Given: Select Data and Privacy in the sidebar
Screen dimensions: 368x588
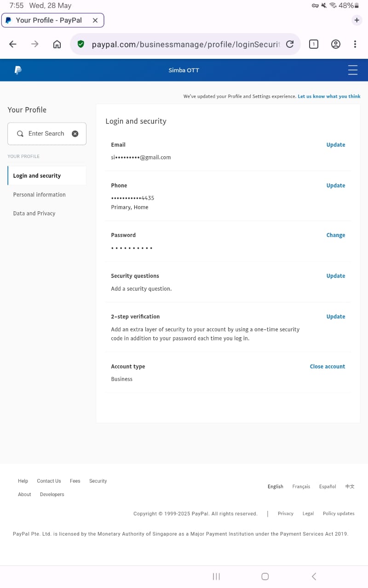Looking at the screenshot, I should click(34, 214).
